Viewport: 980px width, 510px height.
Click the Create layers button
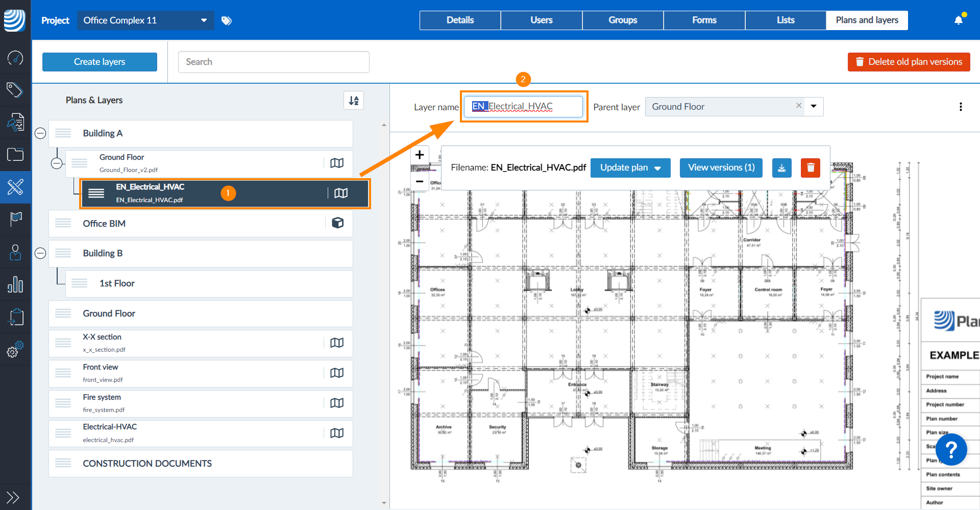pyautogui.click(x=100, y=62)
